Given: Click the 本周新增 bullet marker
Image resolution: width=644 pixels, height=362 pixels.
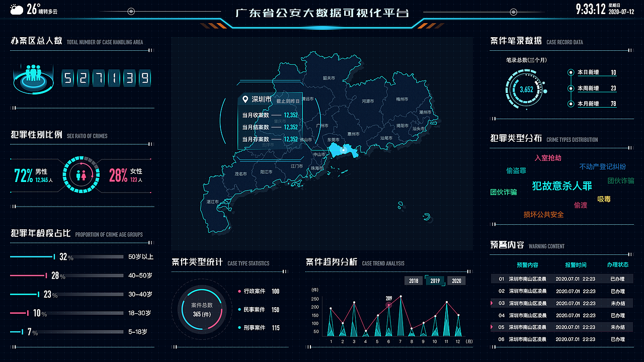Looking at the screenshot, I should pyautogui.click(x=571, y=88).
